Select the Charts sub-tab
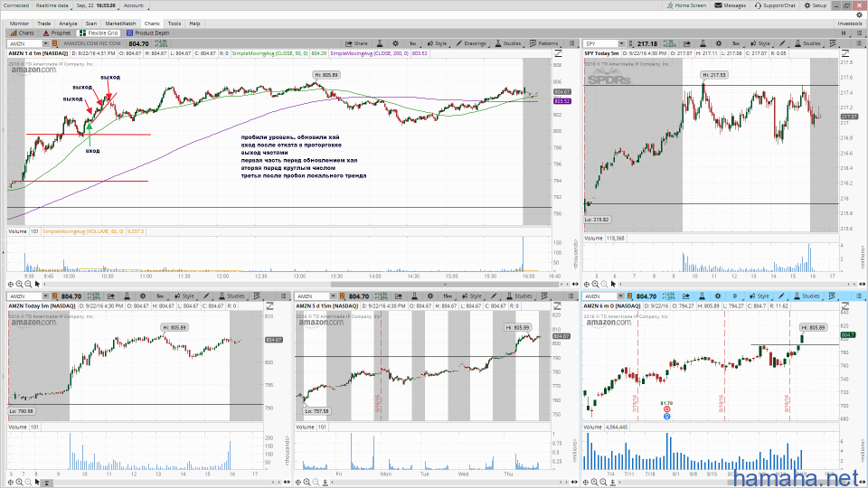The height and width of the screenshot is (488, 868). pyautogui.click(x=22, y=33)
